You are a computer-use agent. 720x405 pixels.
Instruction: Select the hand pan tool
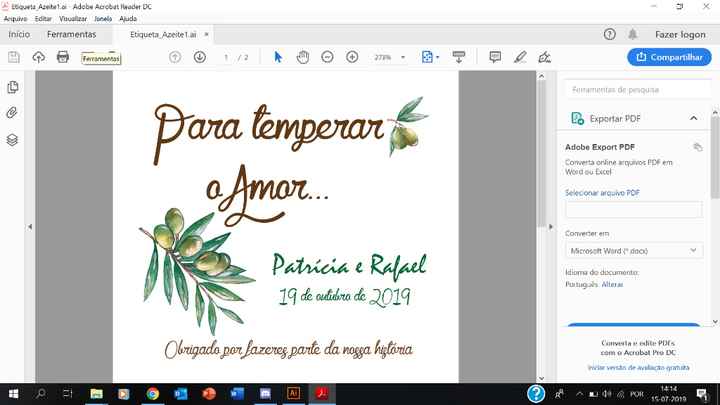(302, 57)
